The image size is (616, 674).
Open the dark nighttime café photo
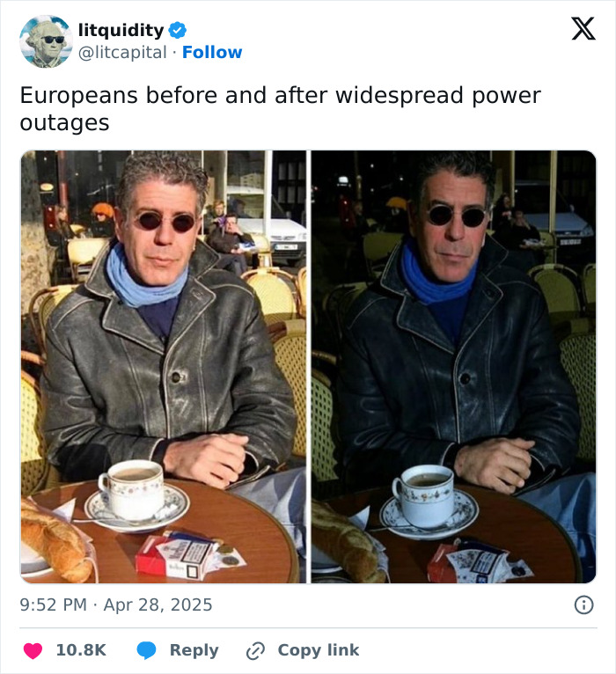click(x=453, y=367)
